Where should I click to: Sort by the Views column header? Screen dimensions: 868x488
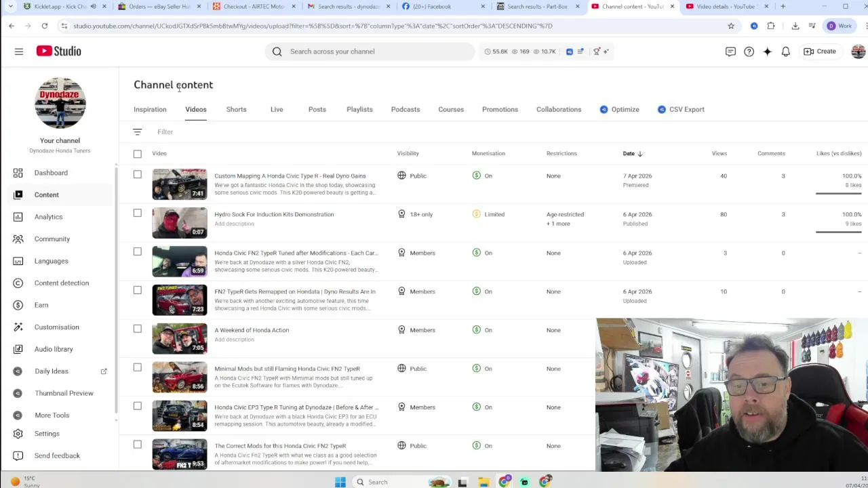(719, 154)
